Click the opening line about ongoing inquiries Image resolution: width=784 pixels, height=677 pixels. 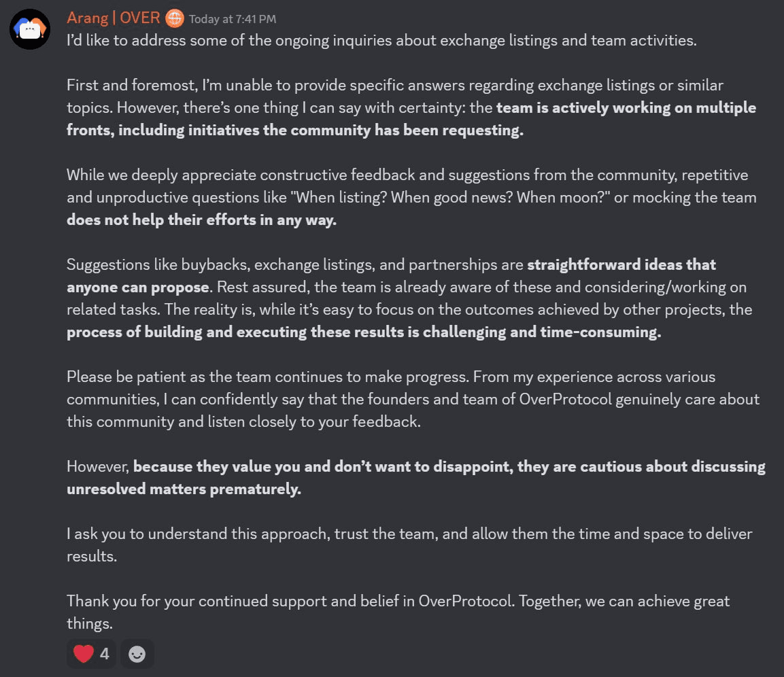(381, 41)
